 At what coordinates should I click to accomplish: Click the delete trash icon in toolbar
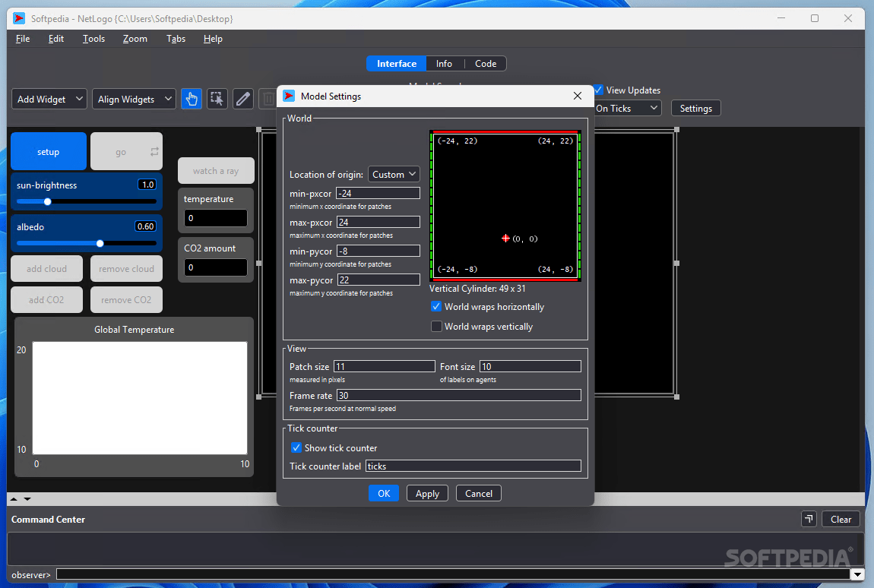click(x=269, y=100)
